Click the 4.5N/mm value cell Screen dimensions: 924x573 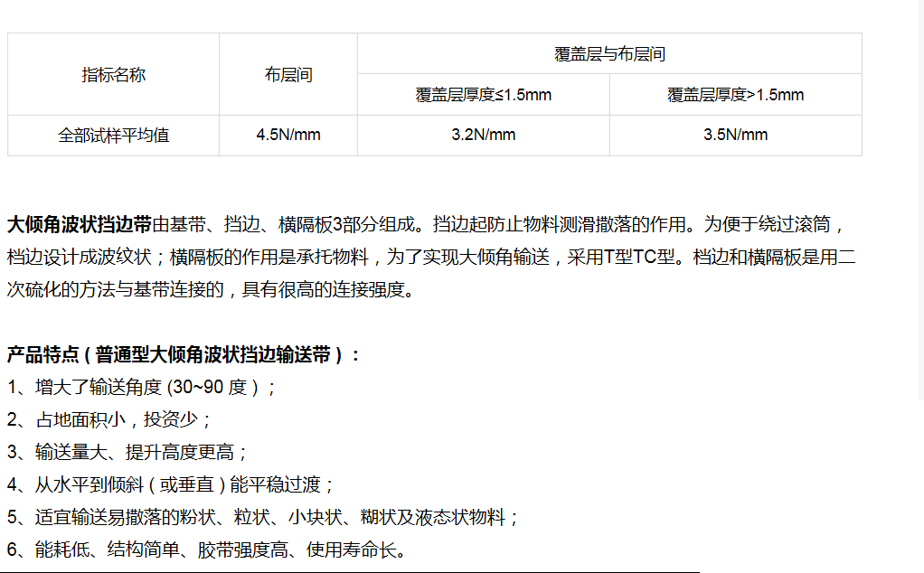point(288,136)
